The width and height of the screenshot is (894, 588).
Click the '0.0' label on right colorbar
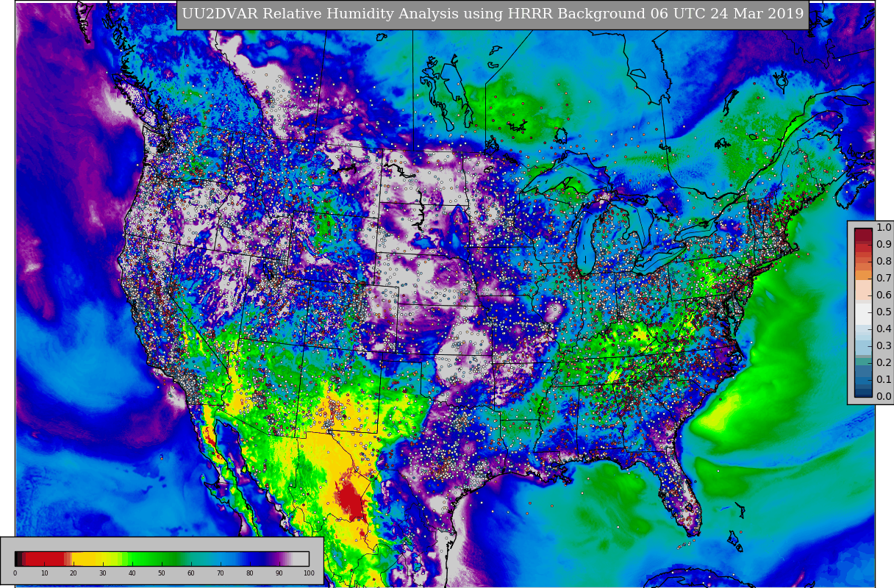[884, 397]
